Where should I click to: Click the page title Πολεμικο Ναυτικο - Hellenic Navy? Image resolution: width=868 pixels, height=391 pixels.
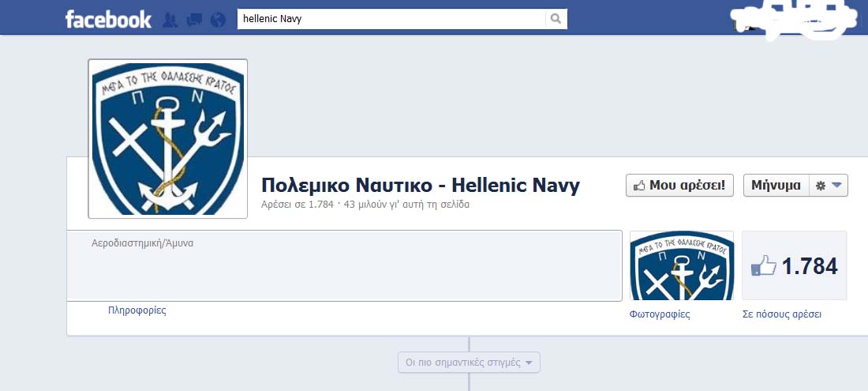coord(421,185)
